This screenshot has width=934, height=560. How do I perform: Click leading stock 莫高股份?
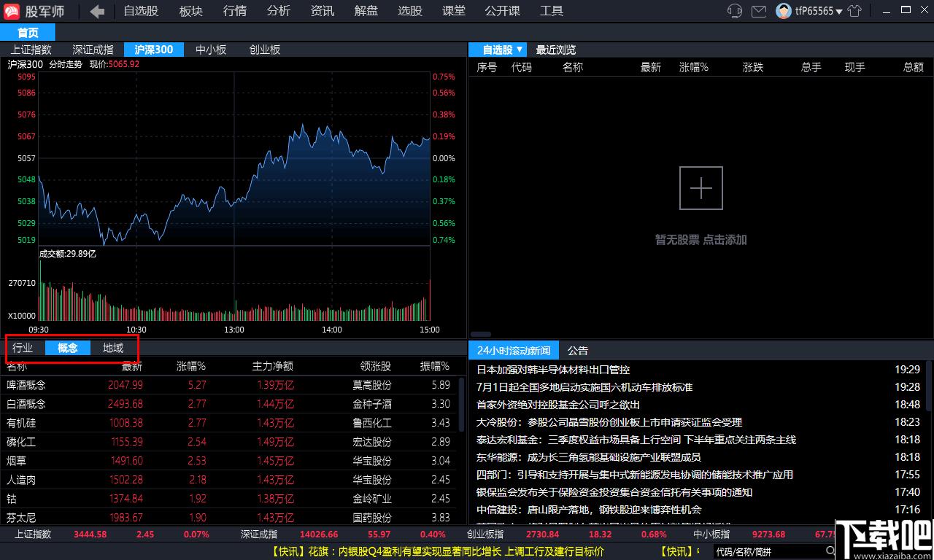point(371,385)
